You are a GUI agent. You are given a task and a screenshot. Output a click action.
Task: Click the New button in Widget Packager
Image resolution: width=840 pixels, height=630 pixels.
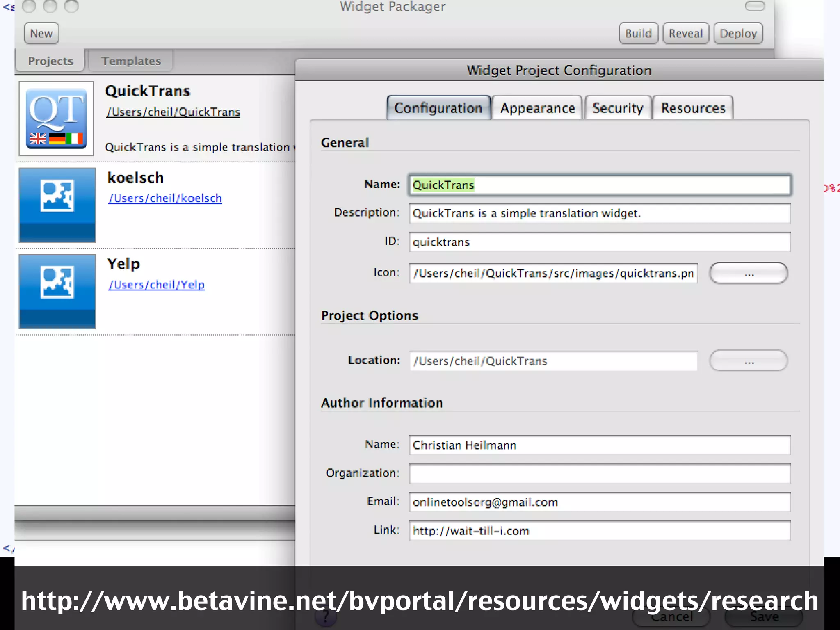point(41,33)
